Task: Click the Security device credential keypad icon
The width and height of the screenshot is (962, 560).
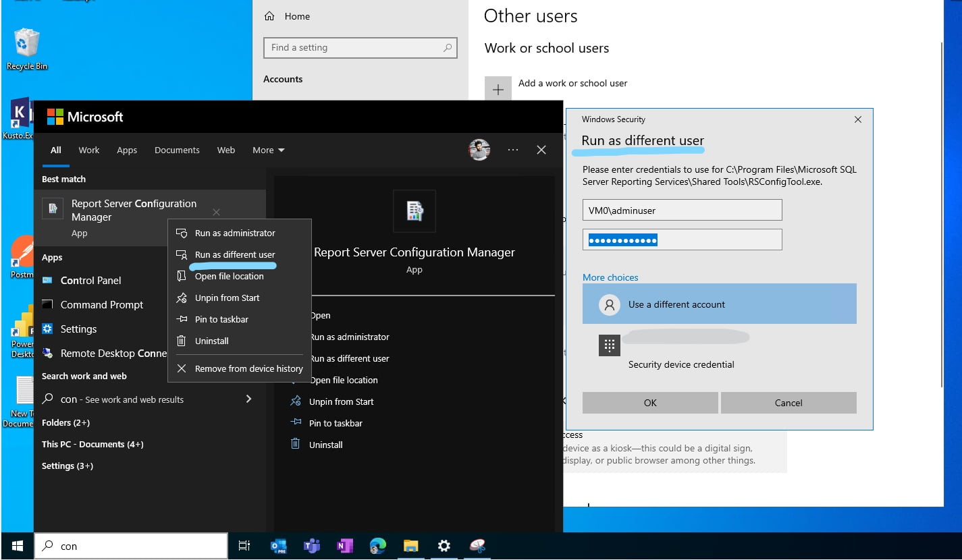Action: (609, 345)
